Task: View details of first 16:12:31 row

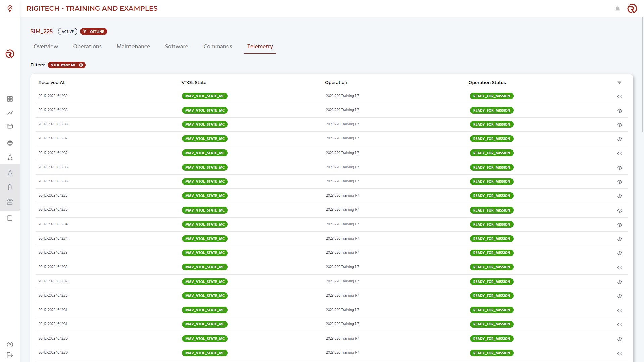Action: (x=620, y=311)
